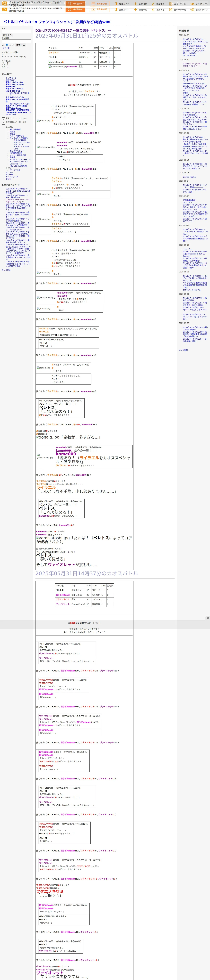
Task: Expand the 開発データベース-バトロイ section
Action: coord(3,119)
